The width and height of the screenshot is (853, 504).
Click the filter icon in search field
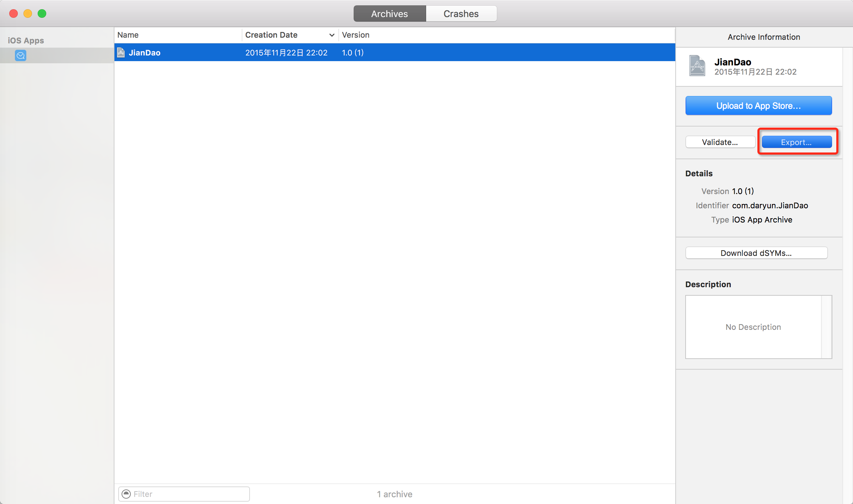(126, 494)
